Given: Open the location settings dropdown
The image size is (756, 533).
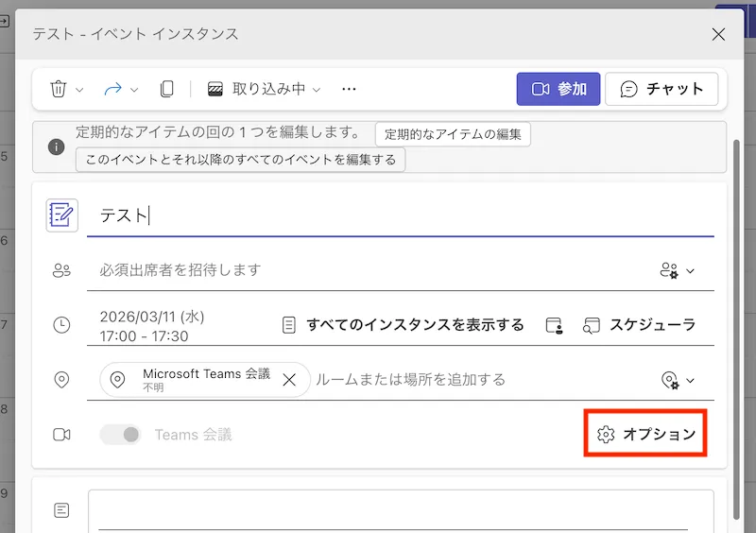Looking at the screenshot, I should (678, 381).
